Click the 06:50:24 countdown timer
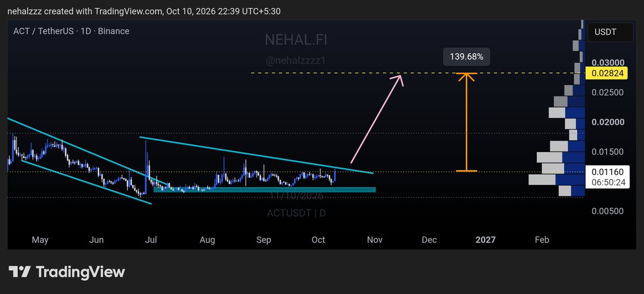 609,183
